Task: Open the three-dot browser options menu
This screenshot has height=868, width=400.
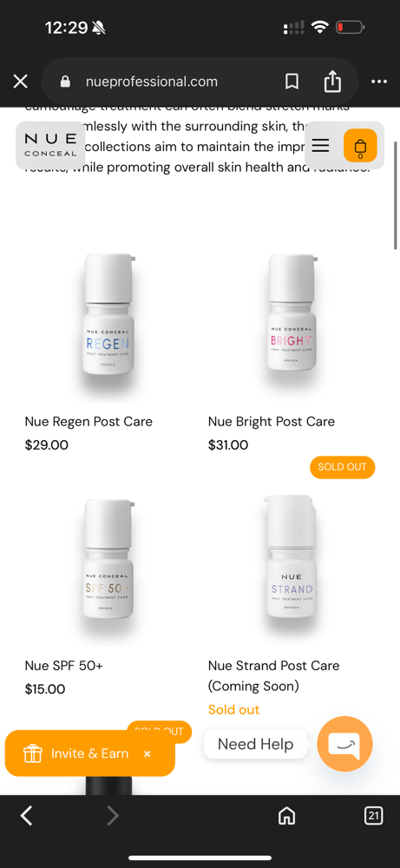Action: click(379, 82)
